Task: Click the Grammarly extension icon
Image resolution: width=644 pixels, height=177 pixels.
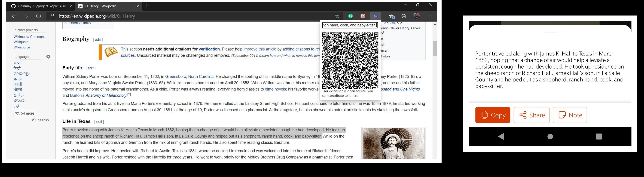Action: click(351, 16)
